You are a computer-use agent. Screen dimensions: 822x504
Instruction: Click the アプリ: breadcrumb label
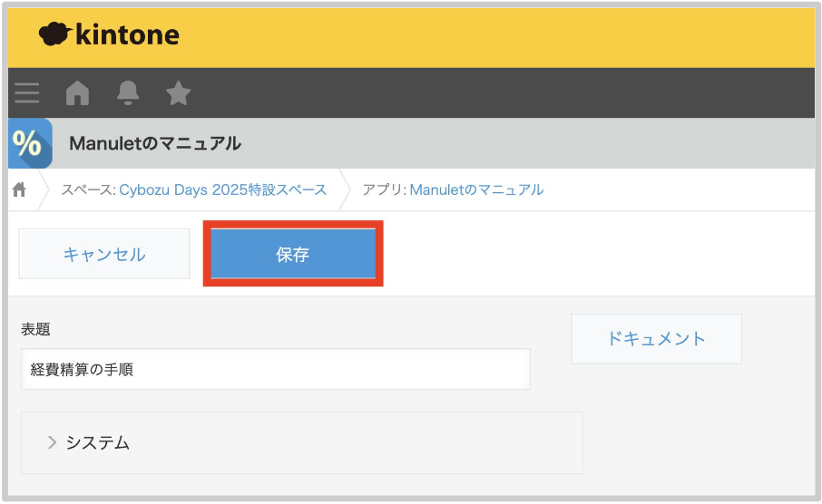pyautogui.click(x=385, y=190)
